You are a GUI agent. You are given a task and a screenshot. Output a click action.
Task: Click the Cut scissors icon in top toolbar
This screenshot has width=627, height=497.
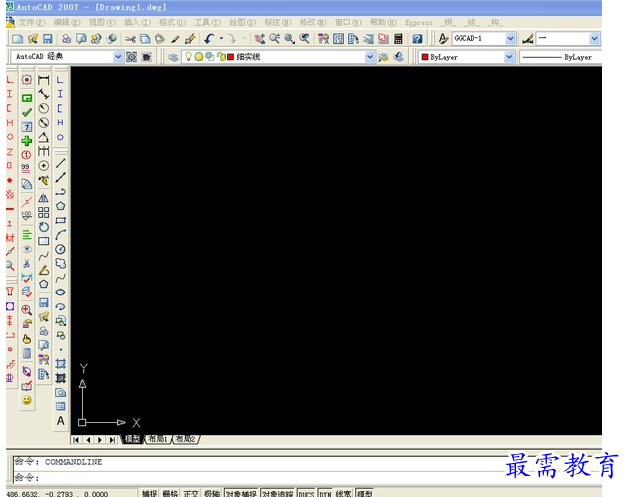click(130, 39)
